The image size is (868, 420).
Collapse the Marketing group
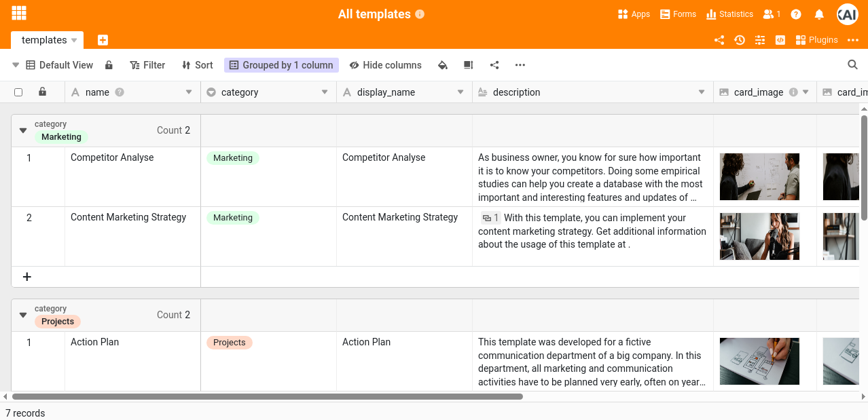23,130
